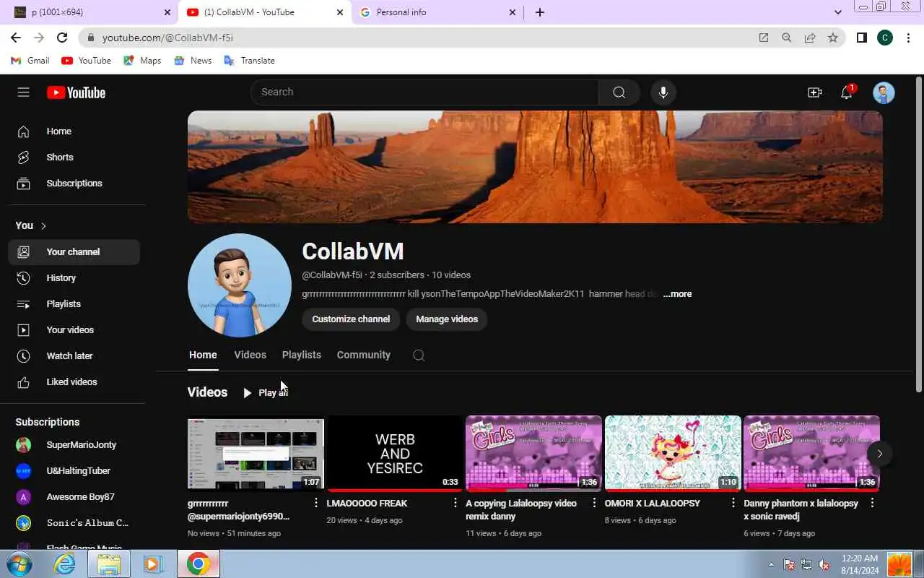Screen dimensions: 924x578
Task: Switch to p (1001×694) browser tab
Action: 92,12
